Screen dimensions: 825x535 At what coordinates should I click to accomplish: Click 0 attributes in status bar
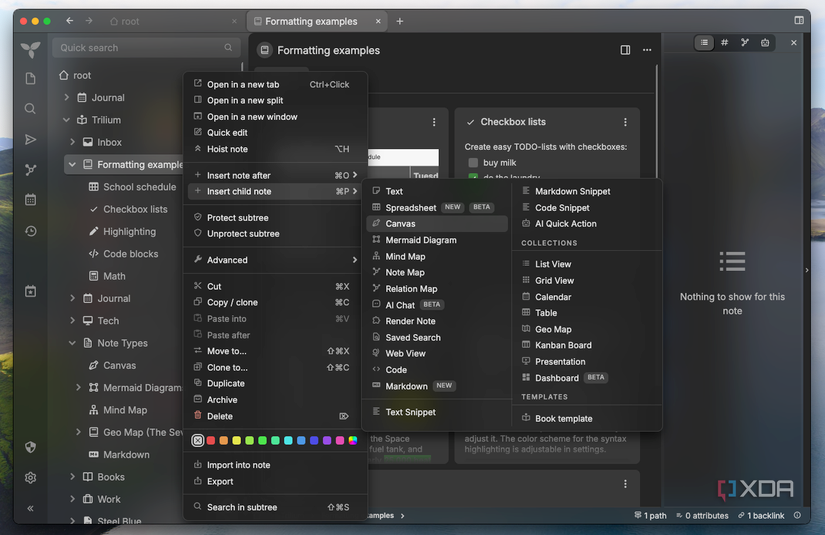tap(702, 516)
